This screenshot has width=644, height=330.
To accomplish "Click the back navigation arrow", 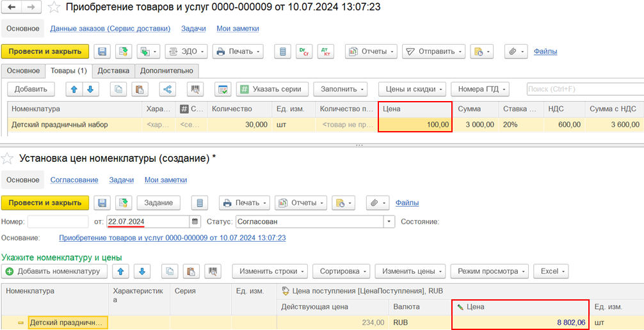I will tap(12, 7).
